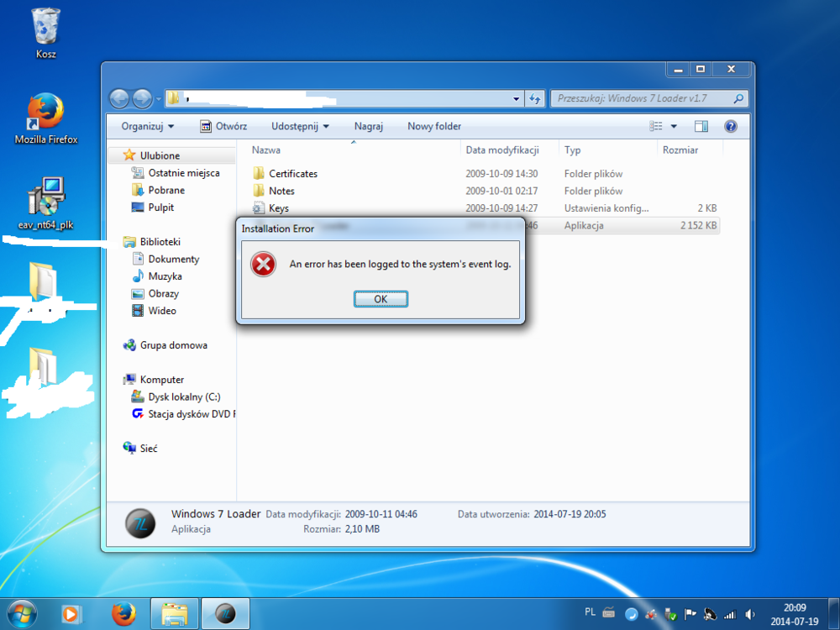
Task: Expand the address bar history dropdown
Action: [516, 99]
